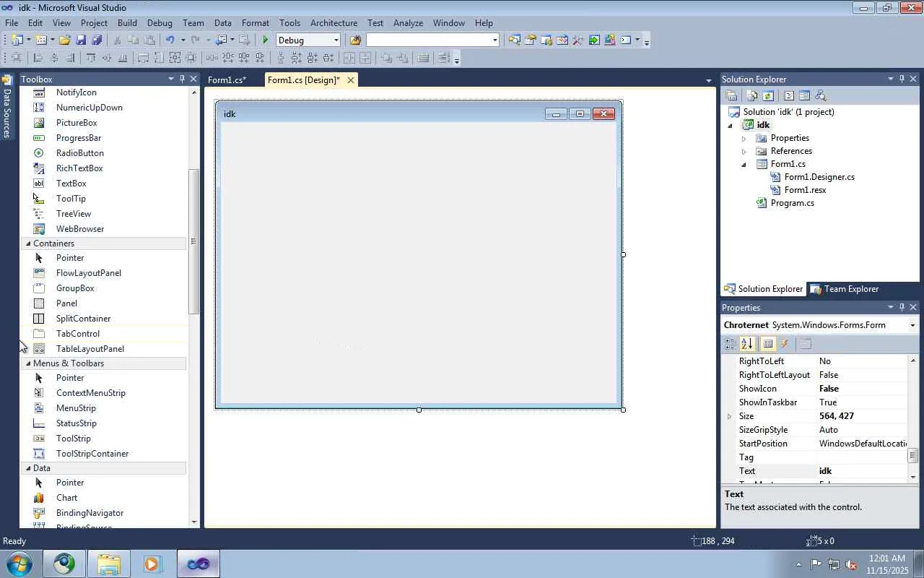Click the Find in Files toolbar icon
Screen dimensions: 924x578
[355, 40]
